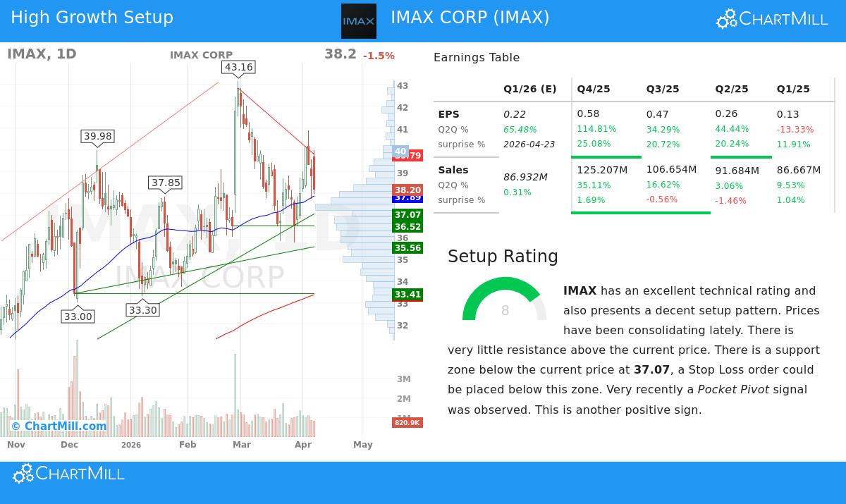Click the 39.98 price callout on the chart
Screen dimensions: 846x504
pos(98,137)
